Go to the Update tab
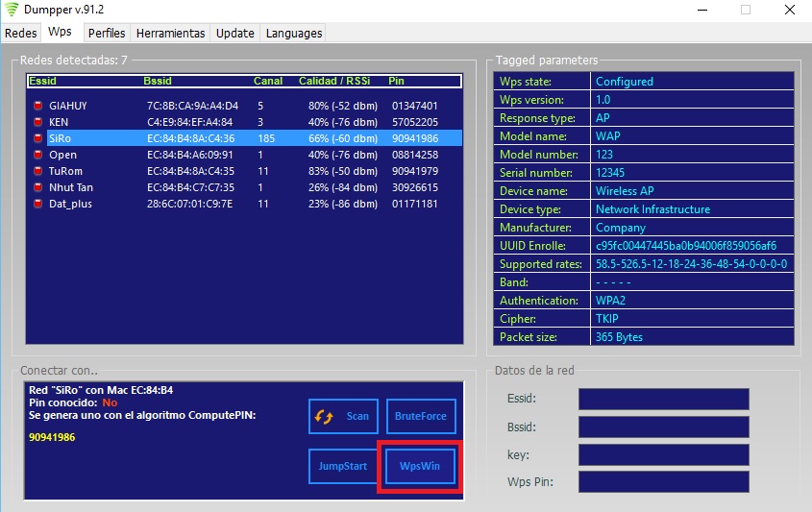 click(x=235, y=33)
